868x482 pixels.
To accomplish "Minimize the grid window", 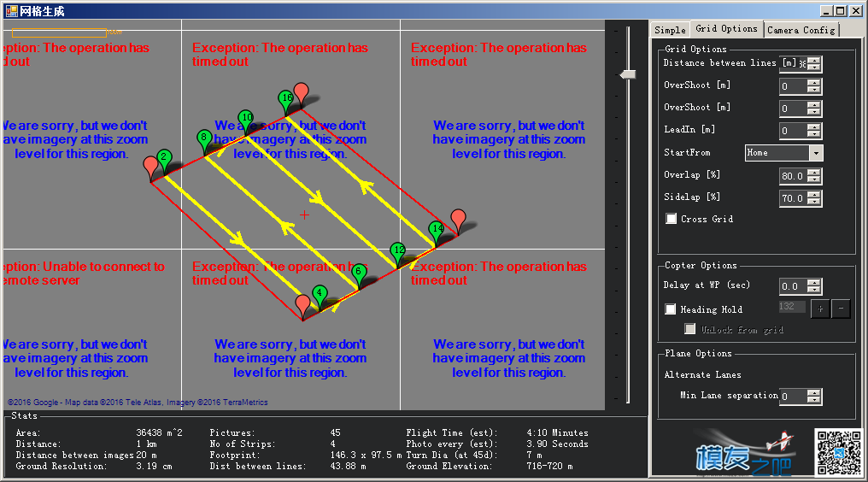I will pyautogui.click(x=826, y=10).
